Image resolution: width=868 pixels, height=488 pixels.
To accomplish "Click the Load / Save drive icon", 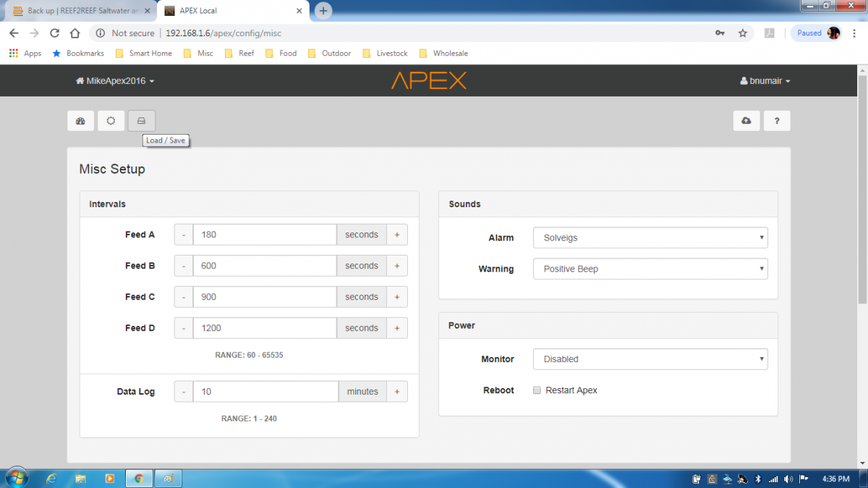I will pos(141,121).
